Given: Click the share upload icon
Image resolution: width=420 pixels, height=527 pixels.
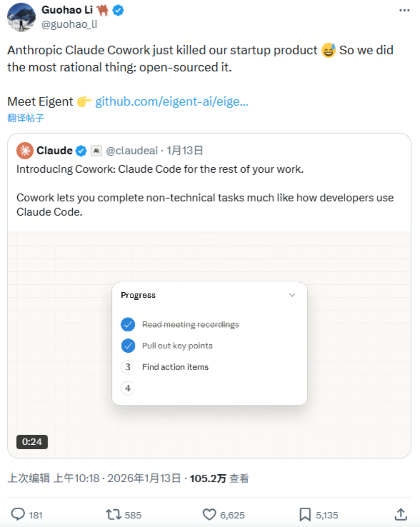Looking at the screenshot, I should pyautogui.click(x=401, y=514).
